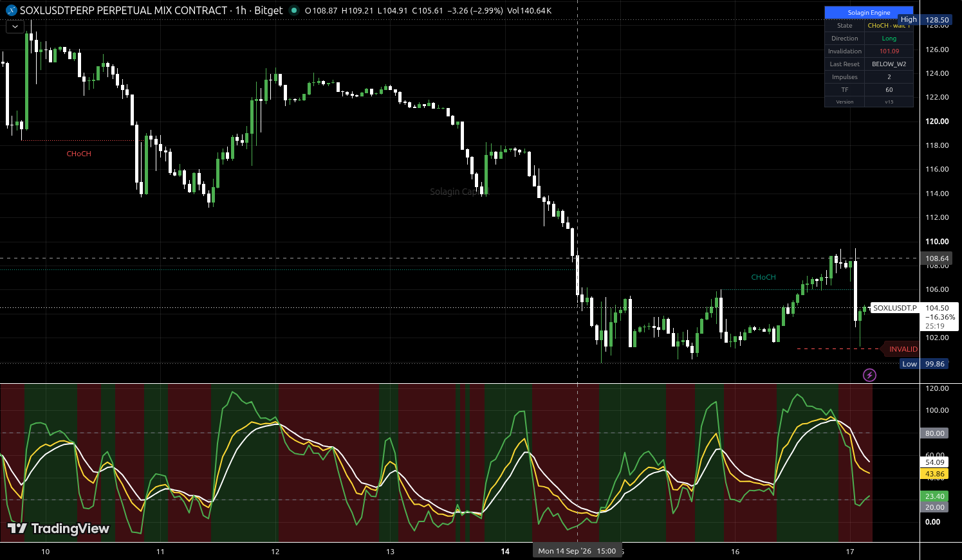962x560 pixels.
Task: Click the TF value 60
Action: (889, 90)
